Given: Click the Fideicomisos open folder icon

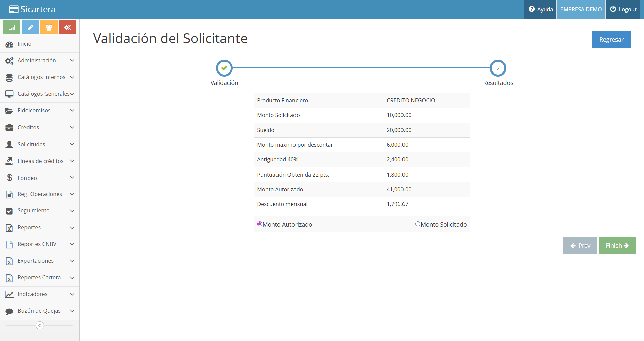Looking at the screenshot, I should coord(9,111).
